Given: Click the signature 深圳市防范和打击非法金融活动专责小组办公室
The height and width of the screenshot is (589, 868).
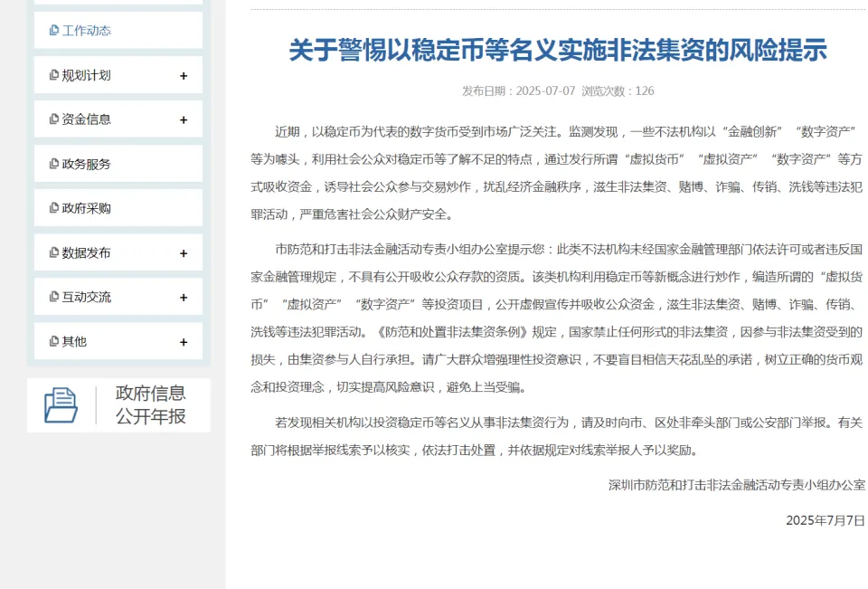Looking at the screenshot, I should point(736,485).
